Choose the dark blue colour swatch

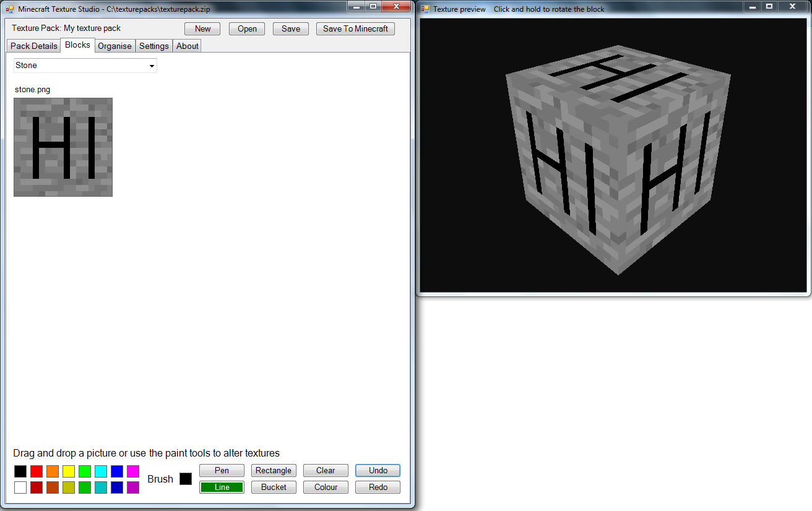117,487
